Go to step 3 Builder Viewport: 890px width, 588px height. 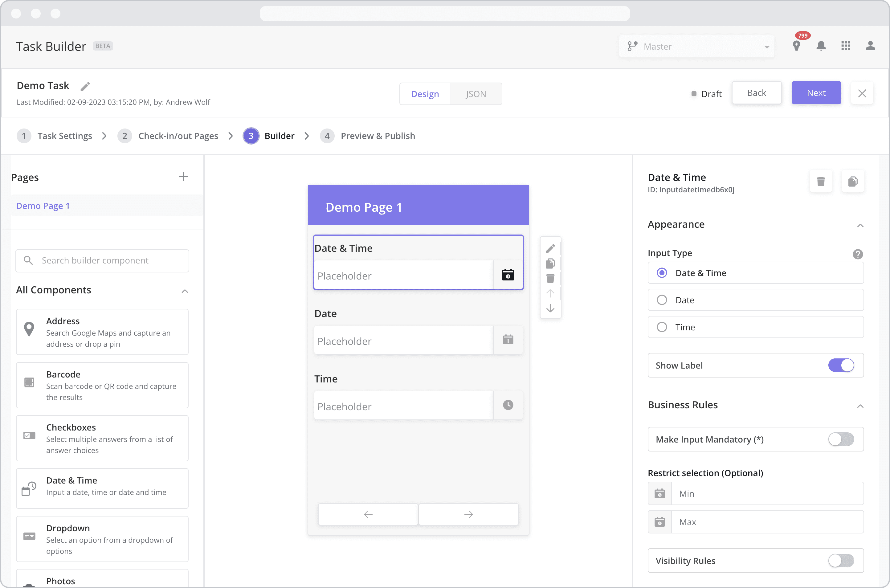(x=269, y=136)
